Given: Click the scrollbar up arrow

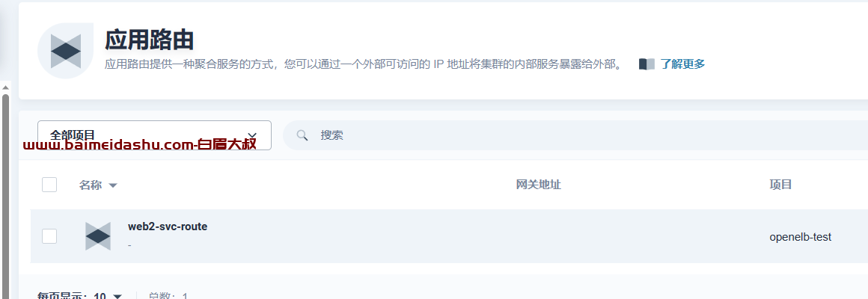Looking at the screenshot, I should coord(5,88).
